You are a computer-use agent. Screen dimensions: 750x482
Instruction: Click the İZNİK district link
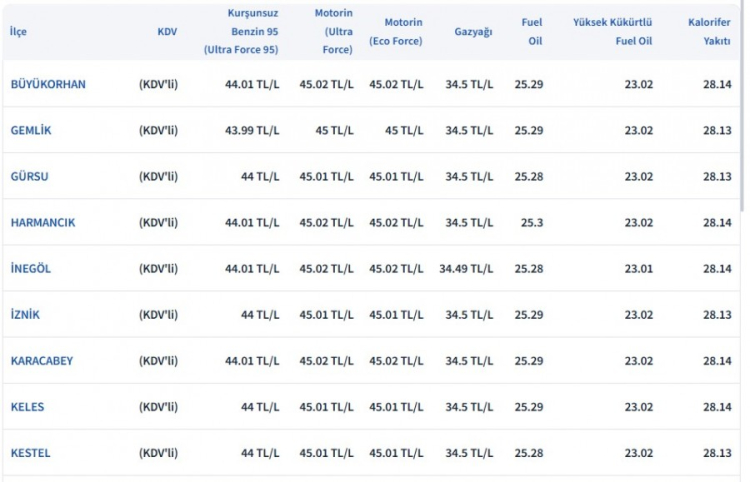coord(25,315)
